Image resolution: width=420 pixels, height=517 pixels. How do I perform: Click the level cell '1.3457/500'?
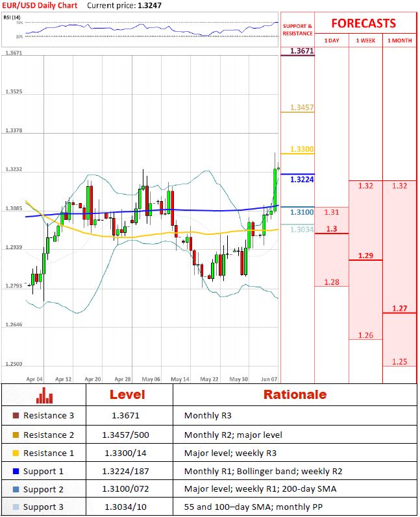point(126,435)
